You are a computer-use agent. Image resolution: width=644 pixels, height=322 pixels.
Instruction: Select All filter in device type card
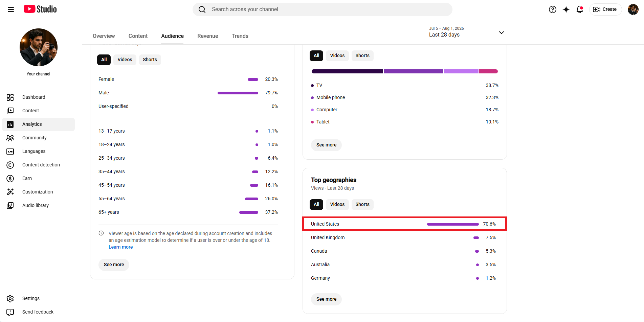pyautogui.click(x=316, y=56)
